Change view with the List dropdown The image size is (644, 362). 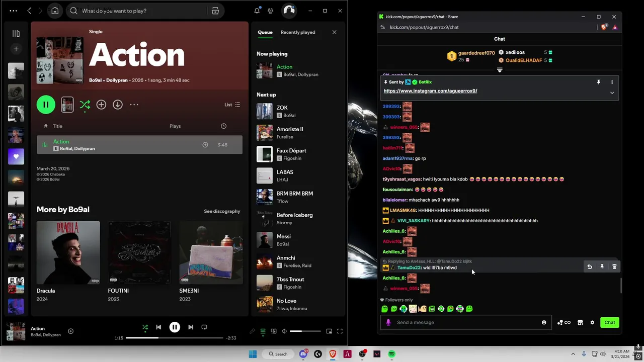232,105
